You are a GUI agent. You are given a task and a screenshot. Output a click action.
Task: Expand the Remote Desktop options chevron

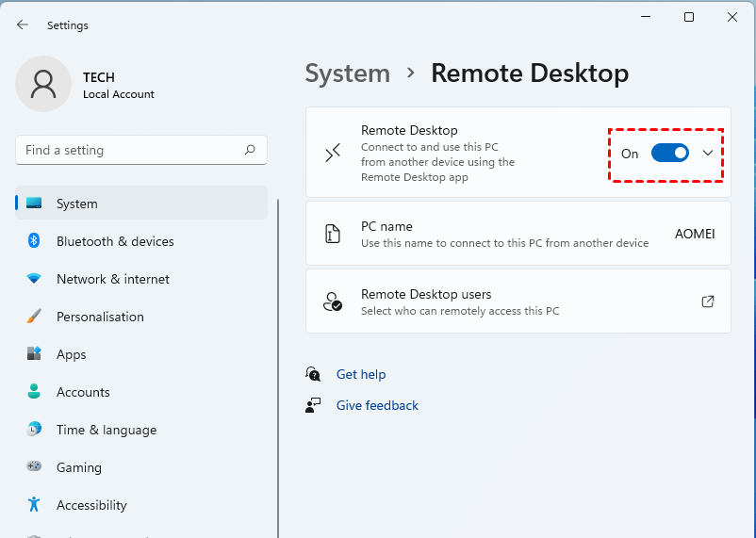point(707,154)
